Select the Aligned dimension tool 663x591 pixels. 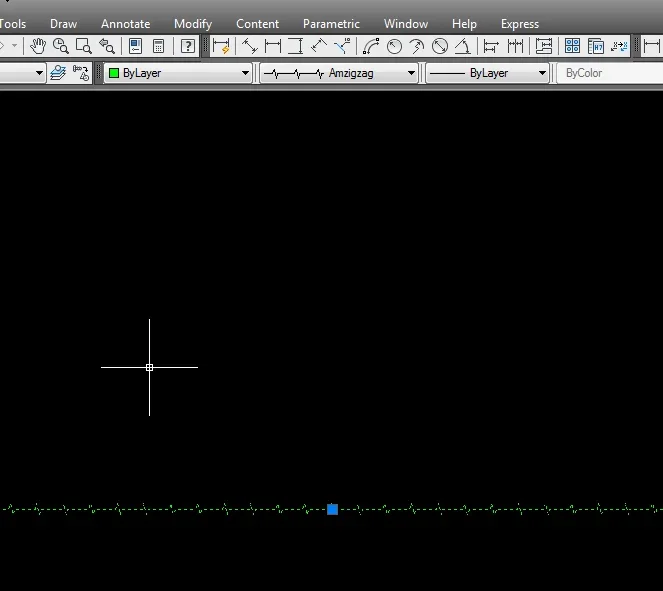[250, 46]
